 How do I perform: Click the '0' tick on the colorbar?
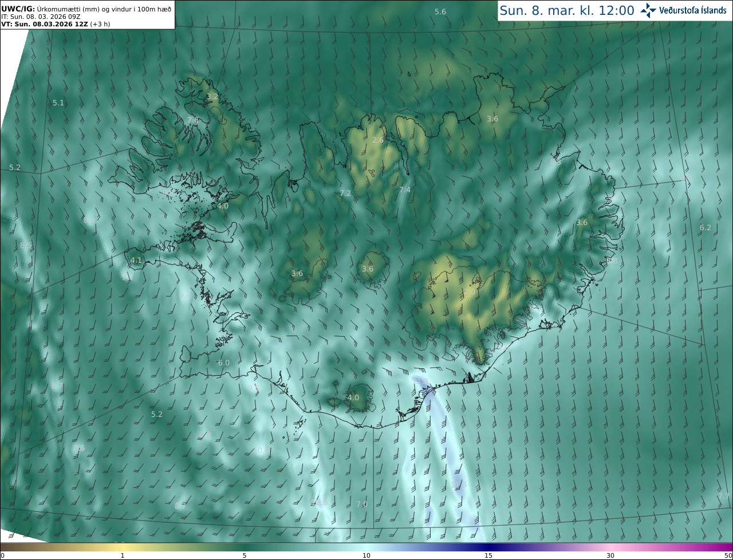click(2, 555)
